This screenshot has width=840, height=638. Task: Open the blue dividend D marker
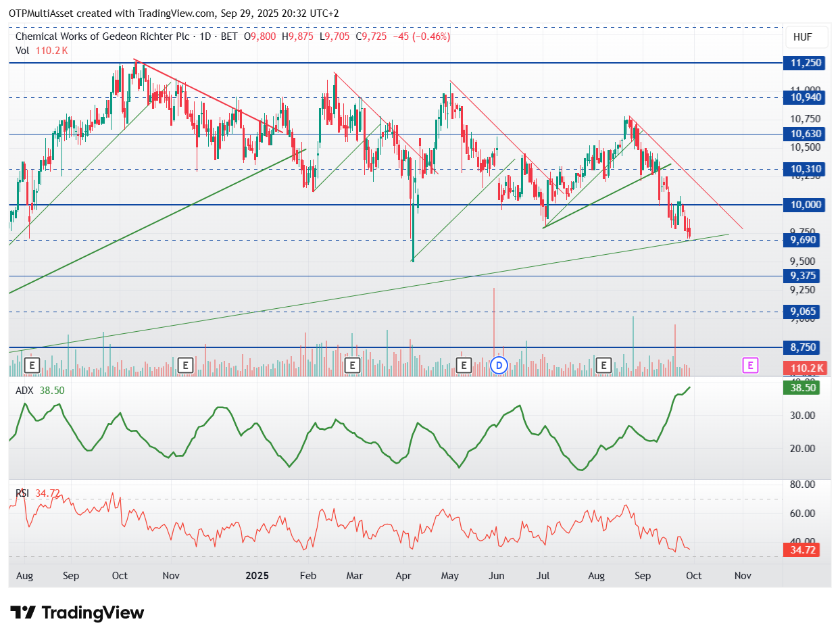coord(499,366)
